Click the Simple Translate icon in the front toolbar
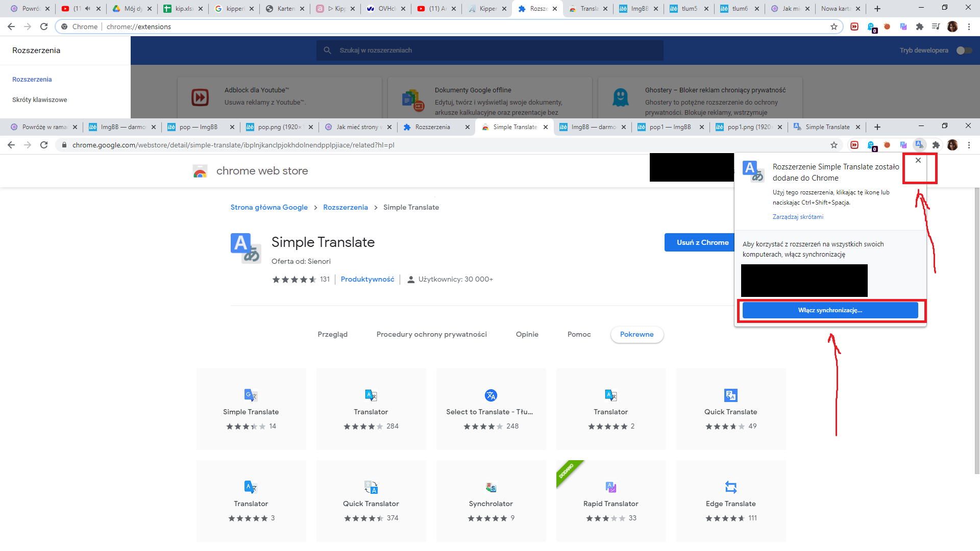Screen dimensions: 980x551 (919, 145)
